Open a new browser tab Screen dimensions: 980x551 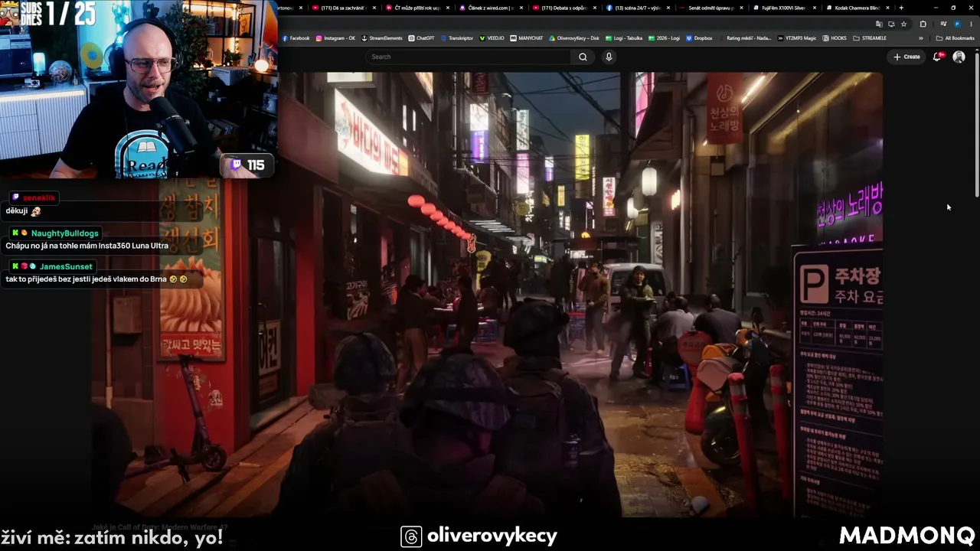click(x=901, y=8)
